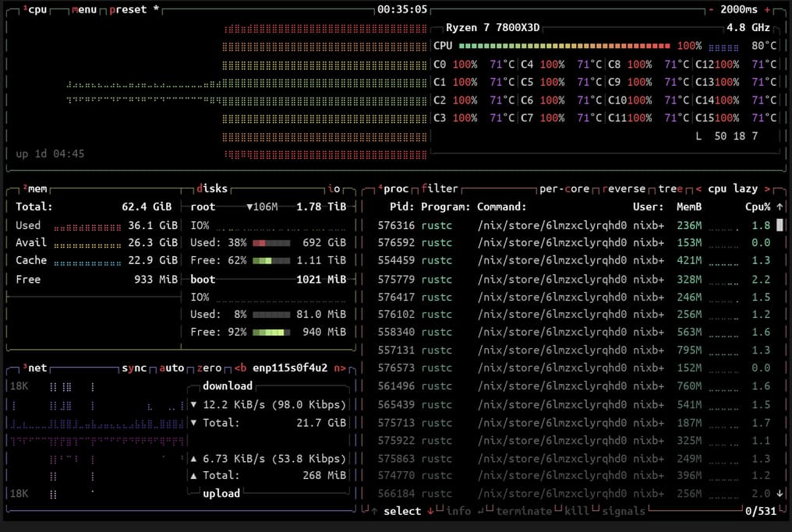792x532 pixels.
Task: Select rustc process with PID 576316
Action: coord(574,225)
